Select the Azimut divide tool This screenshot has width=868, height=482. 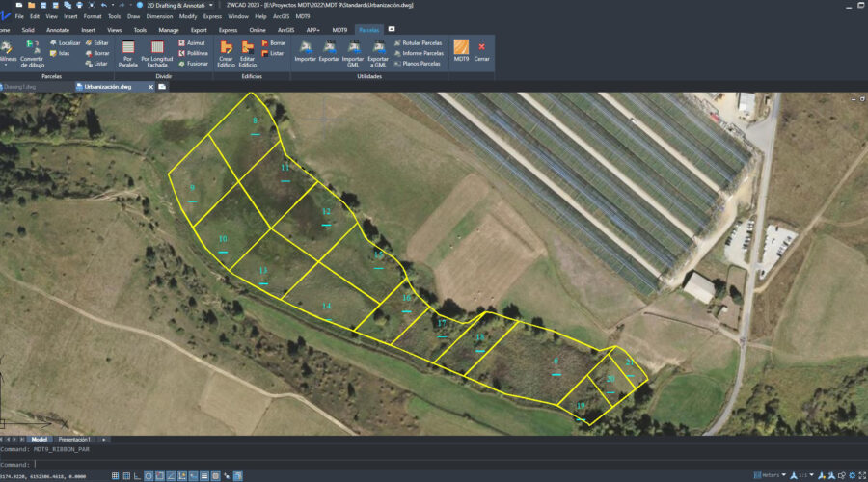pos(192,42)
